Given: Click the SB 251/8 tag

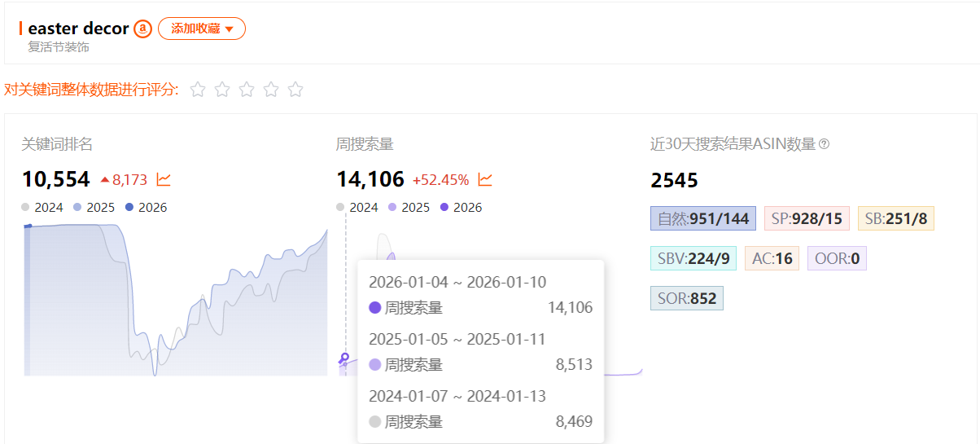Looking at the screenshot, I should click(x=895, y=218).
